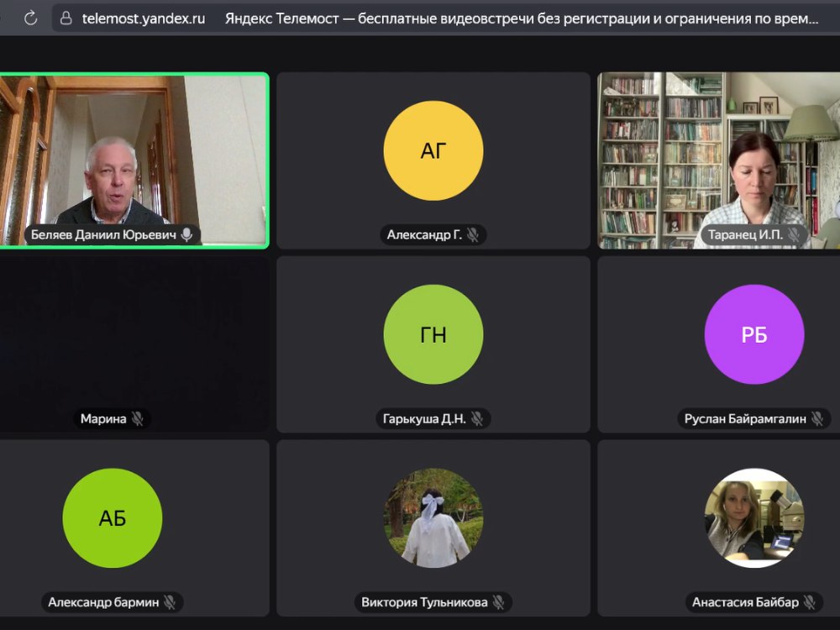Viewport: 840px width, 630px height.
Task: Click Анастасия Байбар's profile photo
Action: 753,518
